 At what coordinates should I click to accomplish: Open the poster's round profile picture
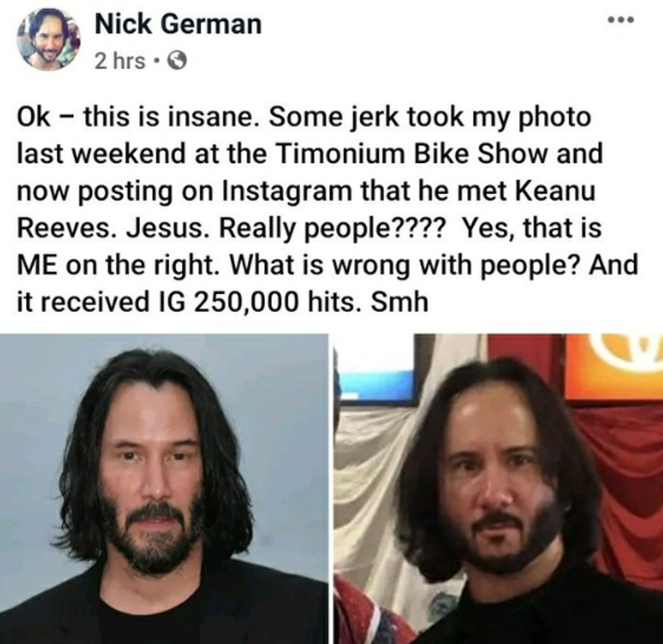(49, 40)
